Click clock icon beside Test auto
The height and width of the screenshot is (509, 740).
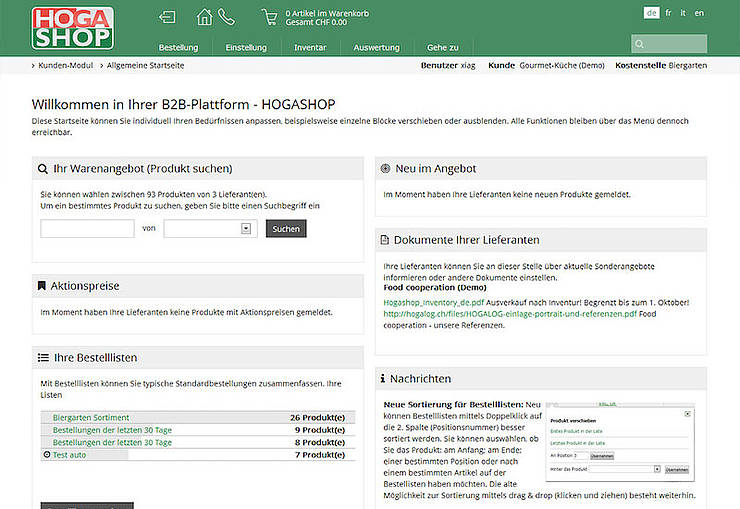(x=47, y=455)
